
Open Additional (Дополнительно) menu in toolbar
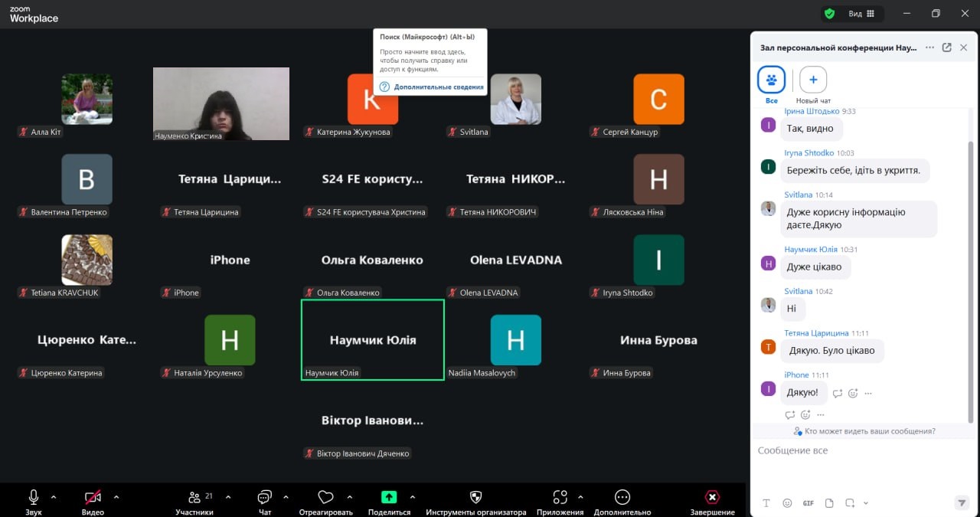coord(622,497)
